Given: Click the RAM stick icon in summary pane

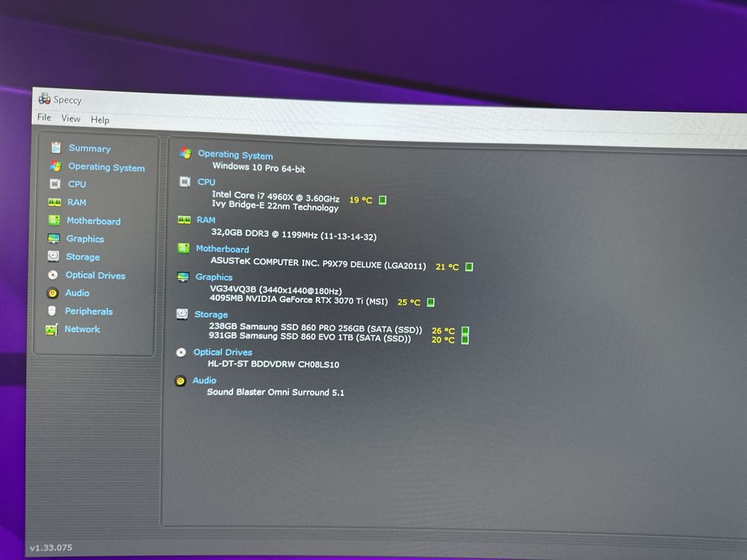Looking at the screenshot, I should click(184, 220).
